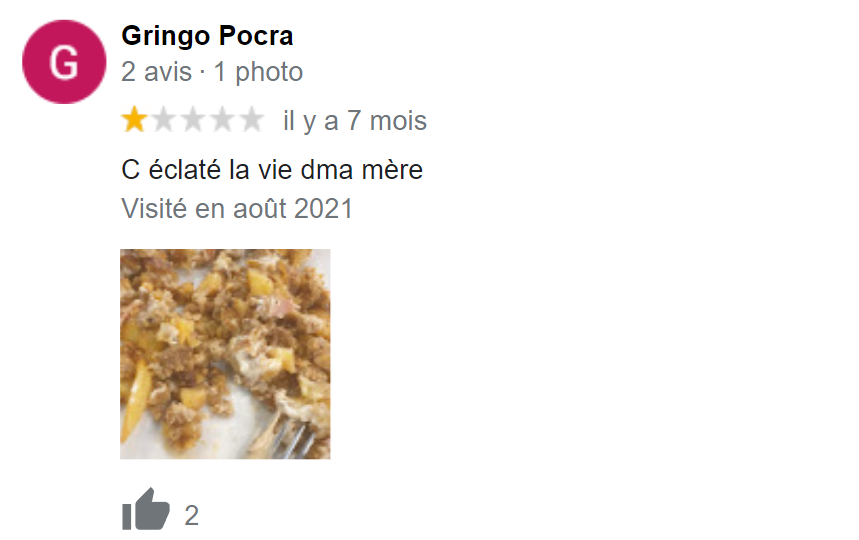Click the year '2021' in visit date
Viewport: 859px width, 540px height.
[323, 209]
